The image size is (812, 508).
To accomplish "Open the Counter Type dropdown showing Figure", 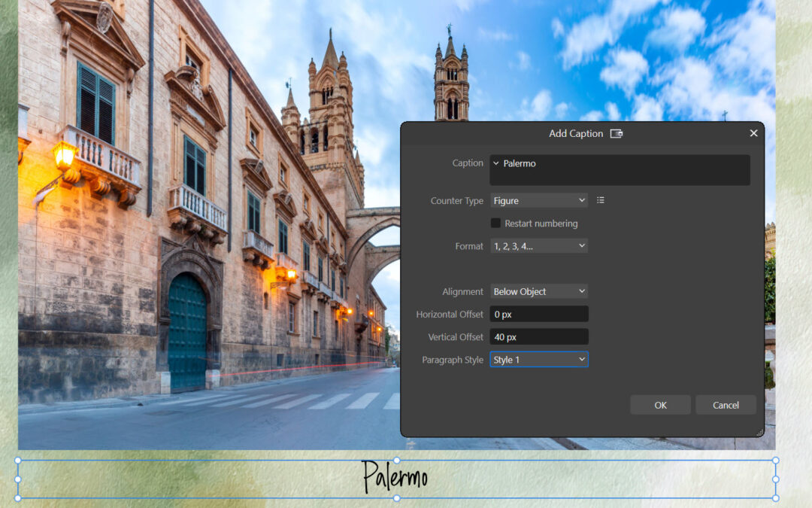I will [539, 200].
